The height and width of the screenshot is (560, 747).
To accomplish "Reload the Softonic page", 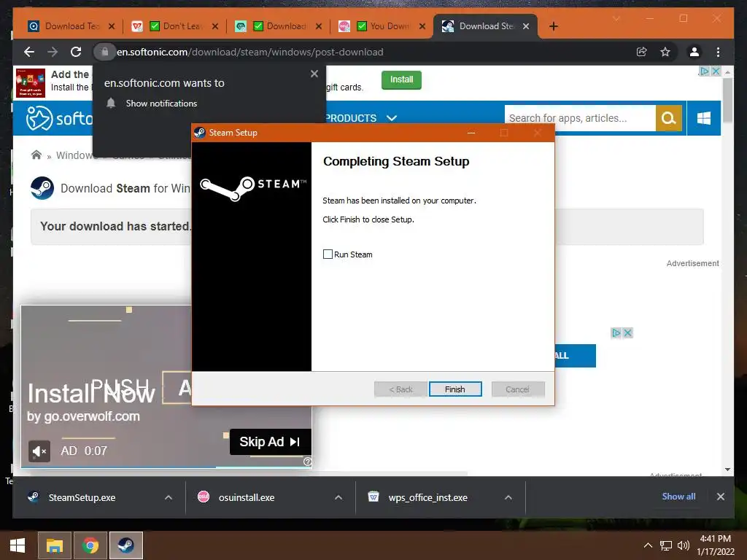I will coord(76,52).
